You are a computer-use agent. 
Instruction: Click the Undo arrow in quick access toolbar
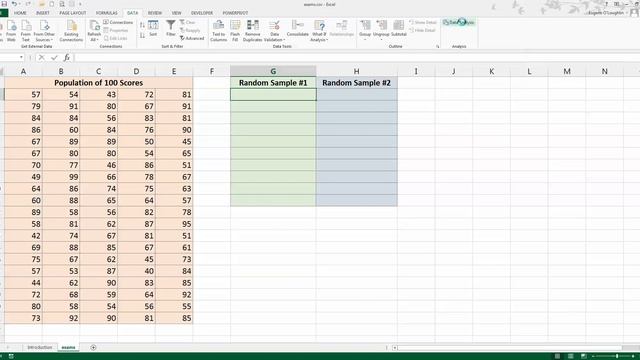coord(14,4)
